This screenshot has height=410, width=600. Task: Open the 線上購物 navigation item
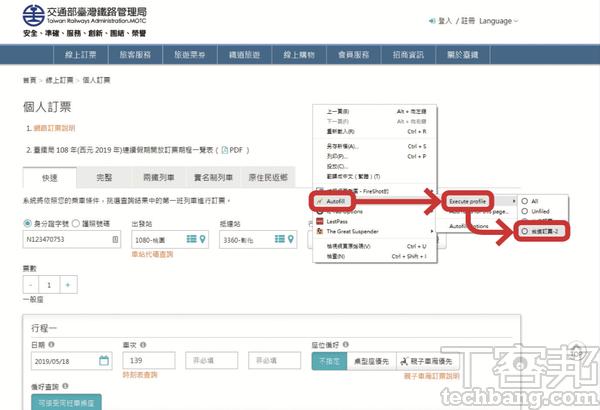299,55
